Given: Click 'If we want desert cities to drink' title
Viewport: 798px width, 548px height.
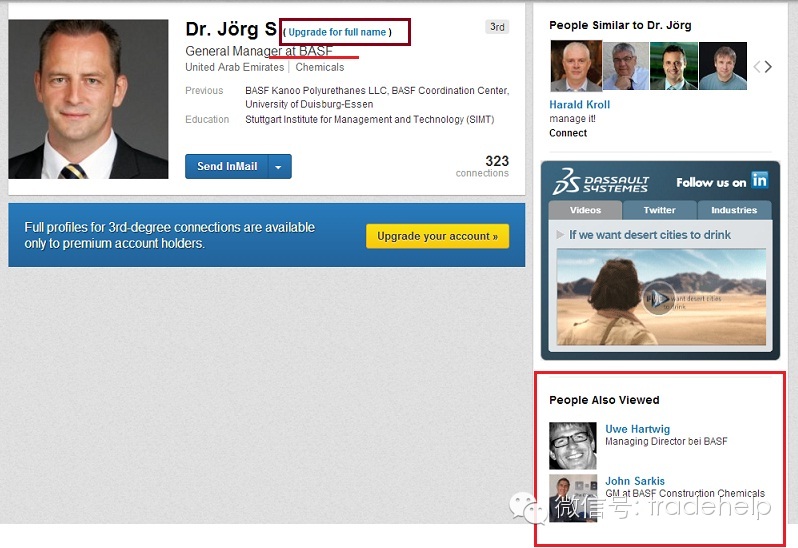Looking at the screenshot, I should pos(649,235).
